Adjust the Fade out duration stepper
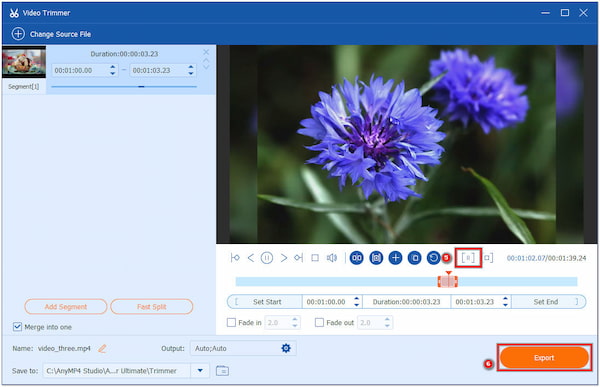 click(388, 322)
